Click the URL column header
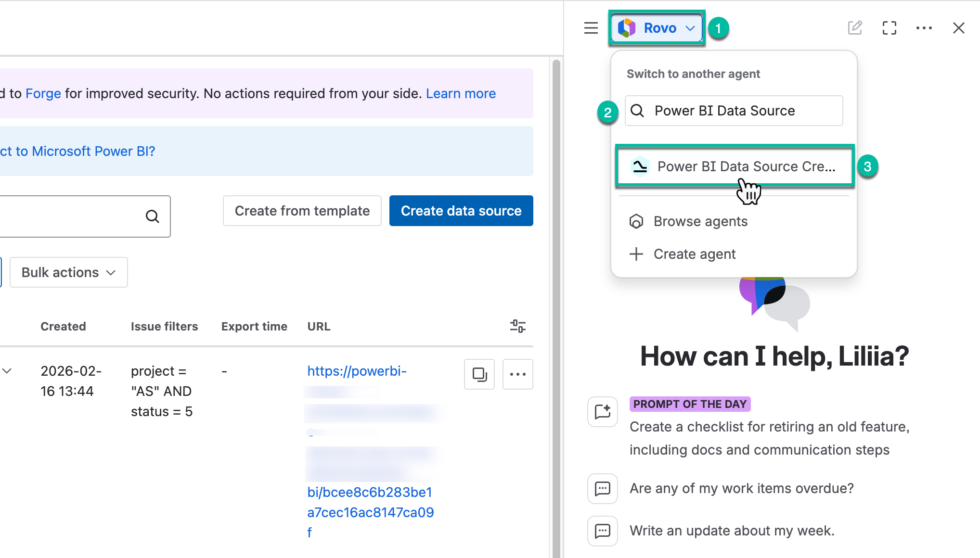This screenshot has height=558, width=980. [319, 326]
